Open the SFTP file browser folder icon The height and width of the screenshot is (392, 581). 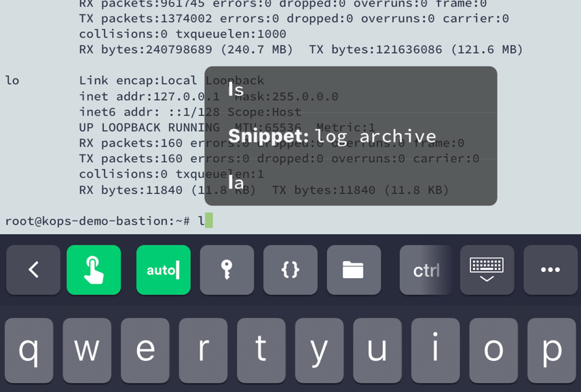(x=354, y=270)
